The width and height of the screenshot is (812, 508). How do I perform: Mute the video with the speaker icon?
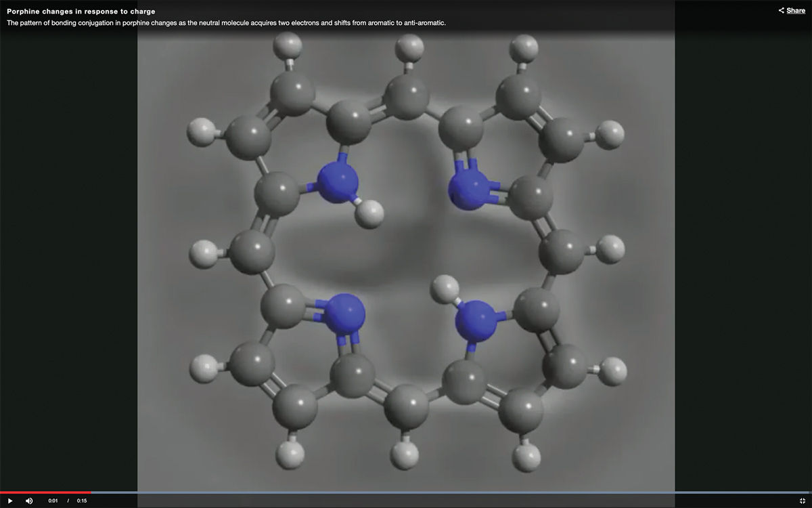(x=29, y=501)
